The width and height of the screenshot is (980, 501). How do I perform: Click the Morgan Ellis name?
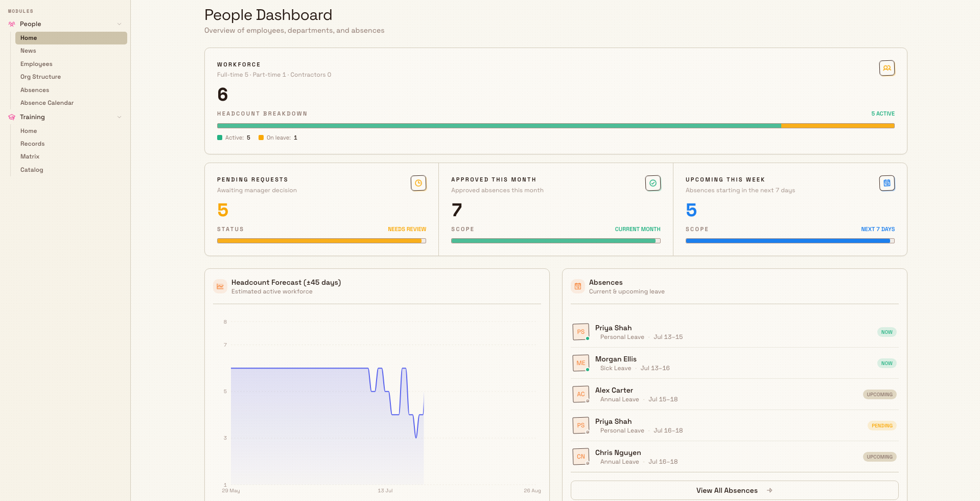click(x=616, y=359)
